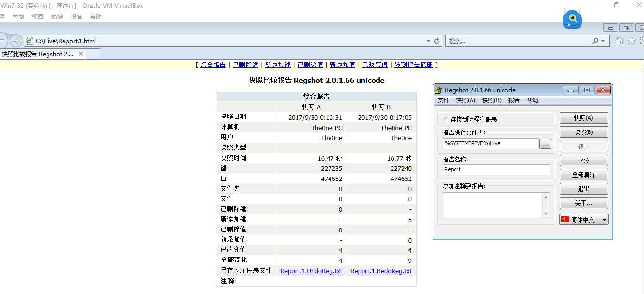The height and width of the screenshot is (294, 644).
Task: Follow the 新添加值 link
Action: [x=343, y=65]
